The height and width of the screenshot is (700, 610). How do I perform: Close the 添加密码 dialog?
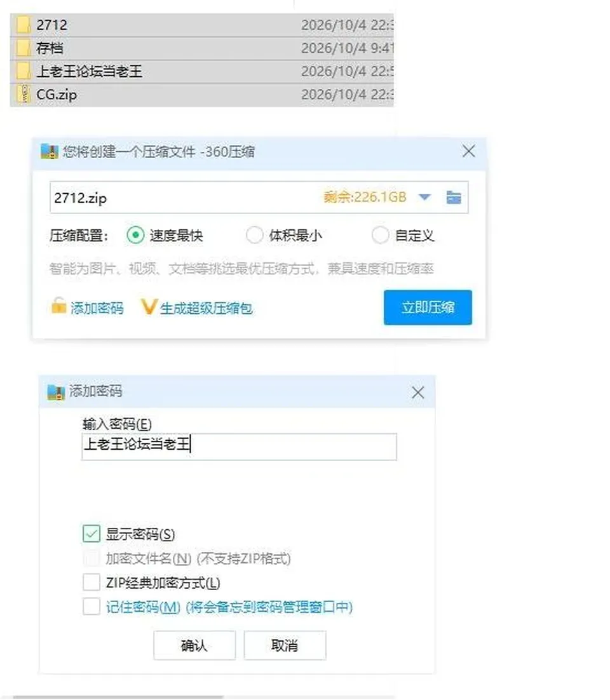[418, 393]
